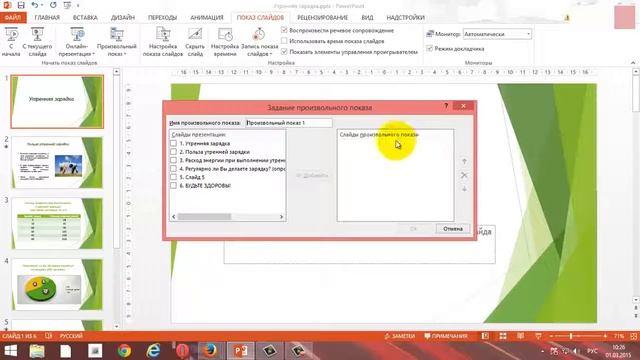Viewport: 640px width, 360px height.
Task: Open Chrome from taskbar
Action: (x=124, y=351)
